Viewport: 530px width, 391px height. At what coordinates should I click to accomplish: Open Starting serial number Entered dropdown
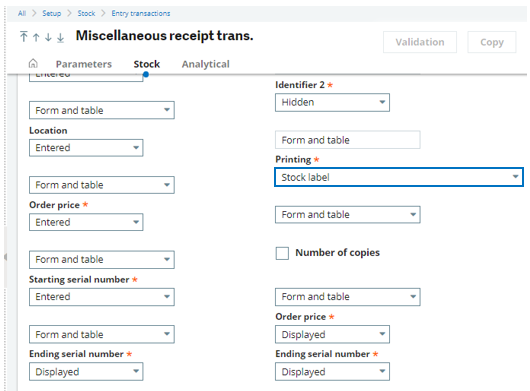pyautogui.click(x=102, y=297)
